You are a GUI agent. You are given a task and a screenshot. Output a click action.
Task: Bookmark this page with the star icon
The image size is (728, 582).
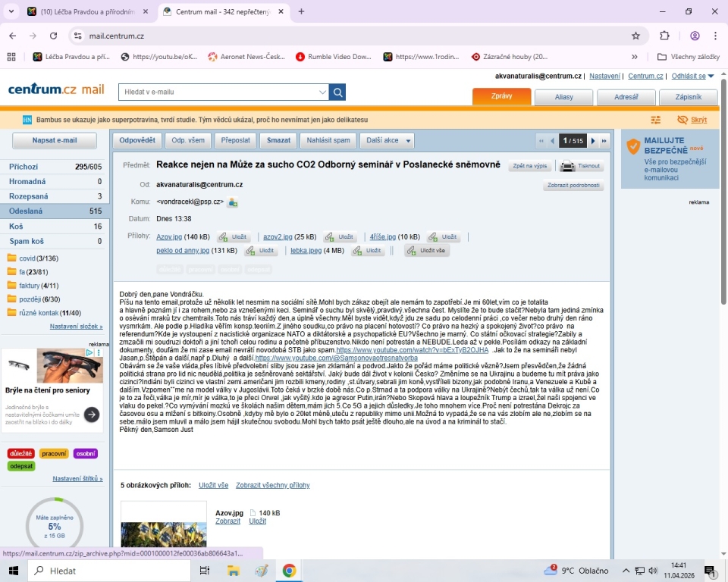[x=635, y=36]
